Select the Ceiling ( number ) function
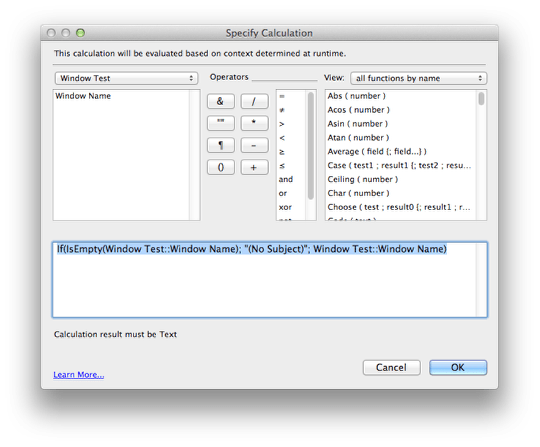 (x=363, y=179)
